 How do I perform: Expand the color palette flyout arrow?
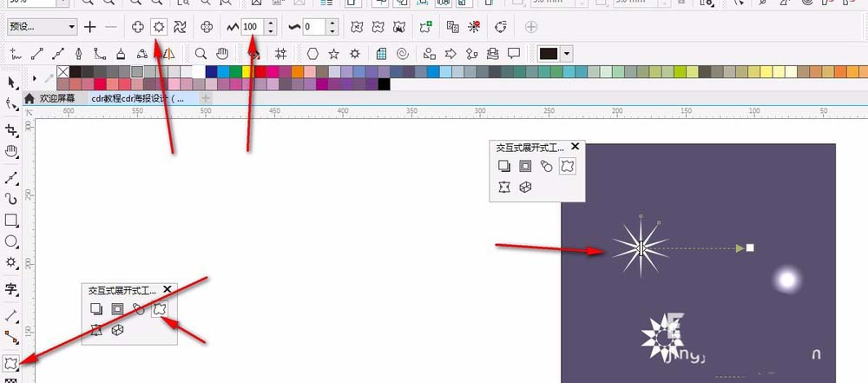[35, 78]
